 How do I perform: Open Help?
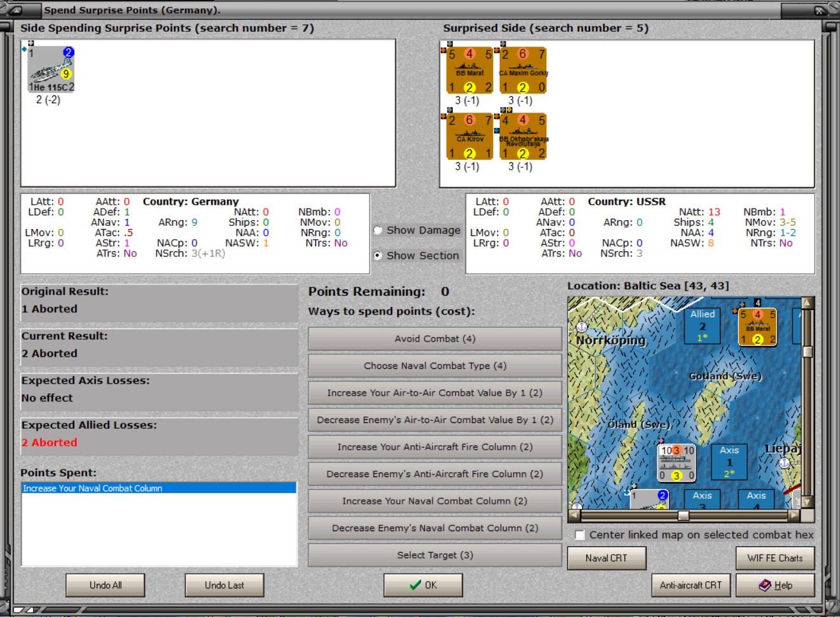775,585
